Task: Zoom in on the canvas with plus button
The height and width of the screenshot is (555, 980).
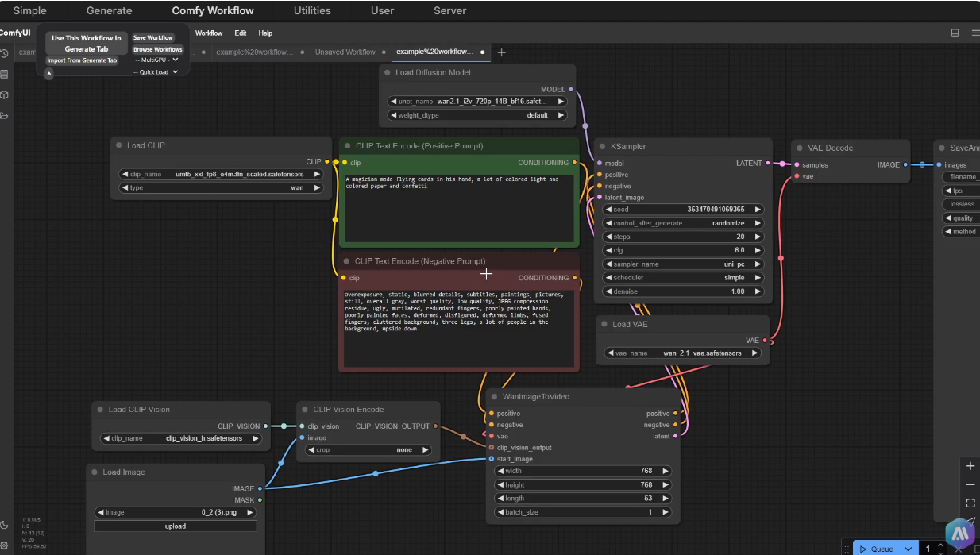Action: [970, 466]
